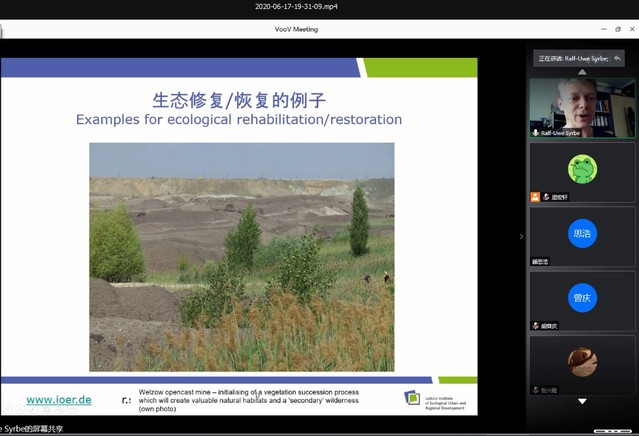
Task: Click the orange host badge icon
Action: point(536,197)
